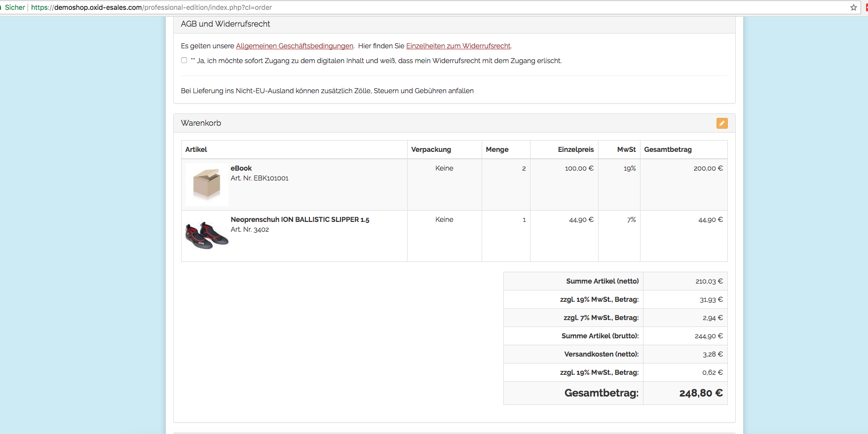Click the eBook cardboard box thumbnail
This screenshot has width=868, height=434.
pyautogui.click(x=207, y=184)
